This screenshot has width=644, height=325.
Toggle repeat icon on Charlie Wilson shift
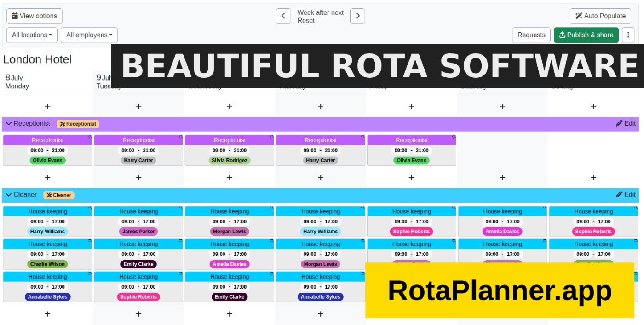(90, 241)
